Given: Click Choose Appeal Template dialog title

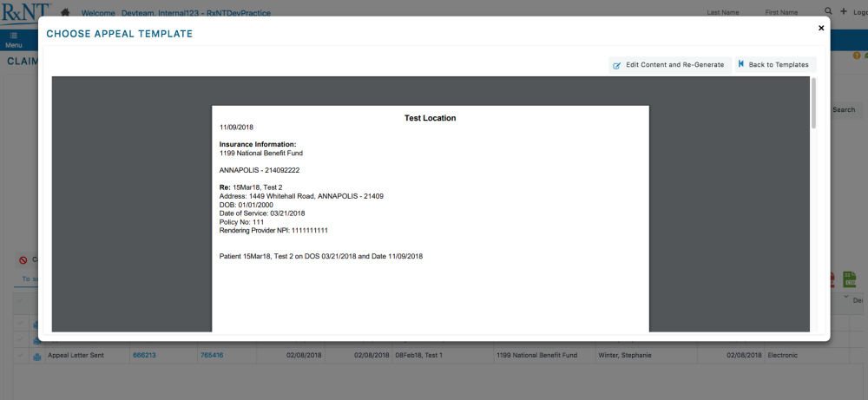Looking at the screenshot, I should click(120, 34).
